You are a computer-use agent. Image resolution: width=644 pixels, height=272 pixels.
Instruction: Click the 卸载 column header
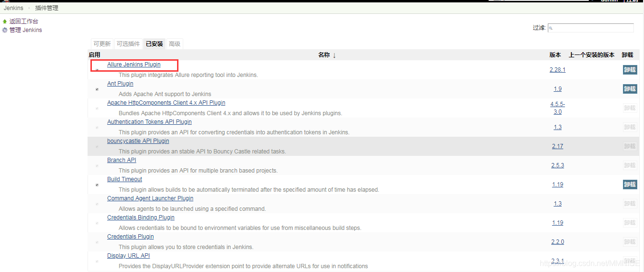627,55
